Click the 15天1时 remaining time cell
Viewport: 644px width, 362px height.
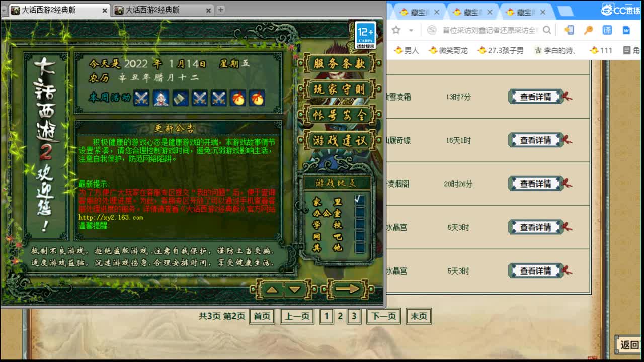point(458,140)
